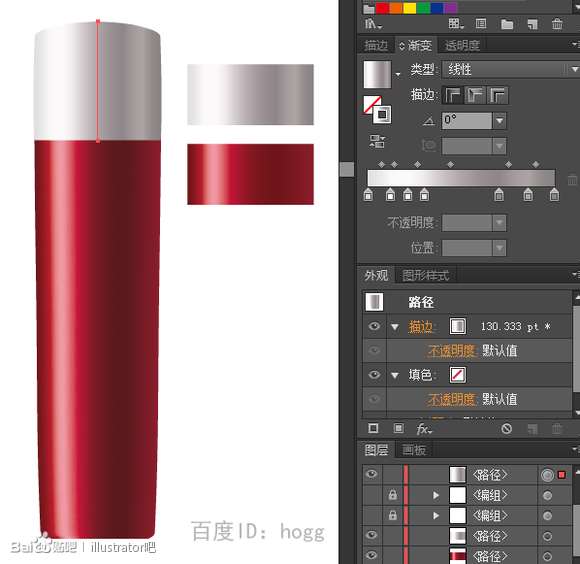Viewport: 580px width, 564px height.
Task: Create a new swatch
Action: coord(532,24)
